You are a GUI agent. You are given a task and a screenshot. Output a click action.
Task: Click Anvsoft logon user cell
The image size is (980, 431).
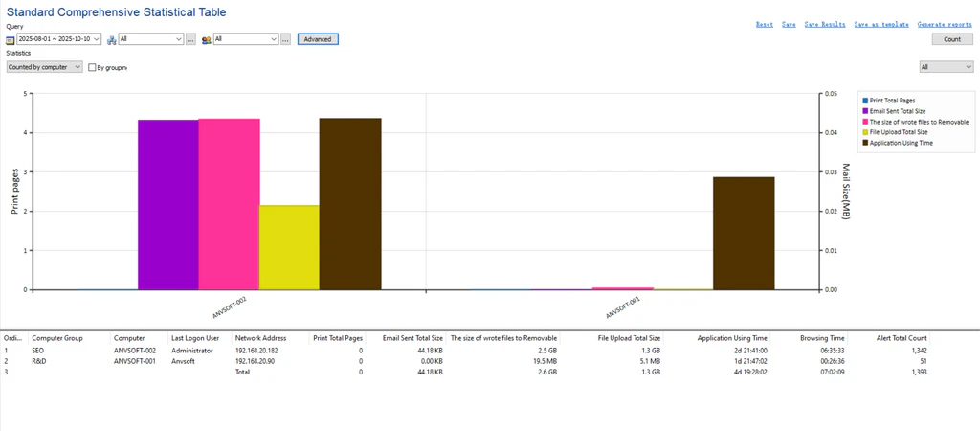[x=183, y=361]
